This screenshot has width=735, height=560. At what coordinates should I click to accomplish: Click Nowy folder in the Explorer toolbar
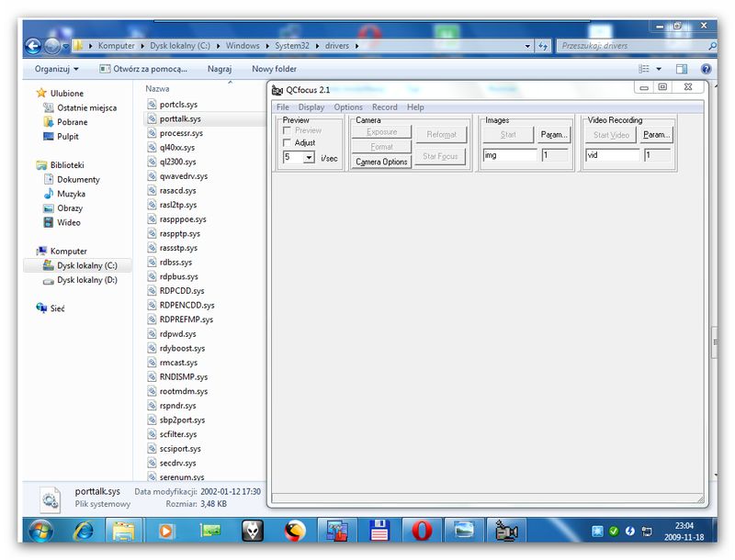click(x=274, y=69)
